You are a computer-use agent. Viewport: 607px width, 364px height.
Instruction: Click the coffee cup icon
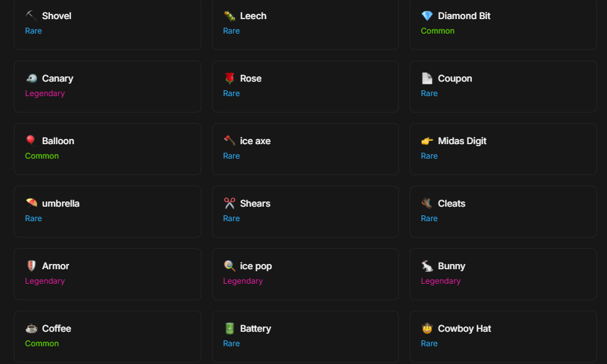[31, 328]
